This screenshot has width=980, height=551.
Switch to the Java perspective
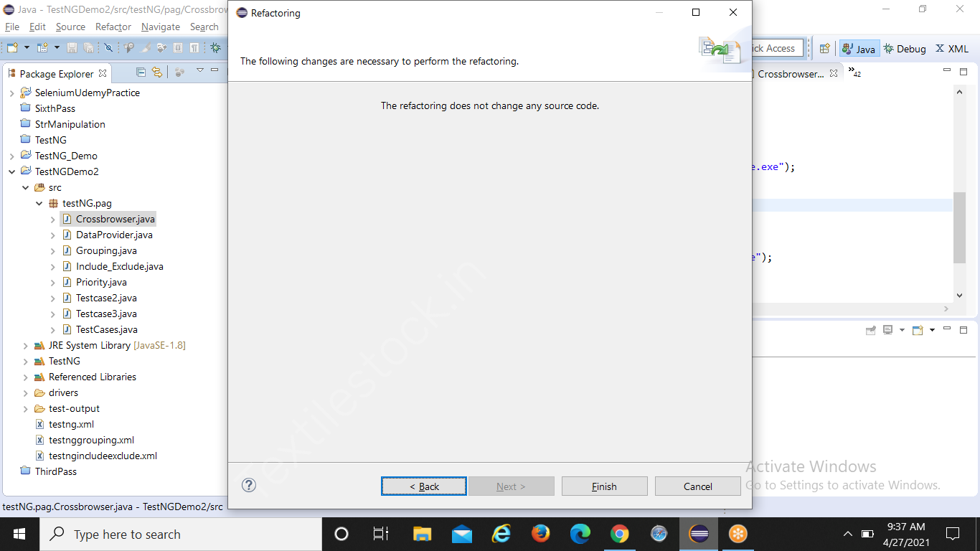click(859, 49)
